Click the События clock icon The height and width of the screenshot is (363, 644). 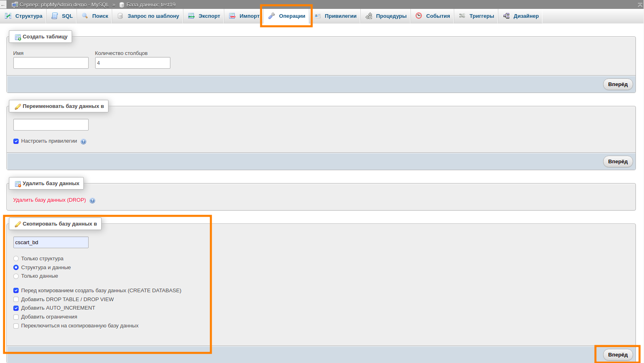click(x=419, y=16)
